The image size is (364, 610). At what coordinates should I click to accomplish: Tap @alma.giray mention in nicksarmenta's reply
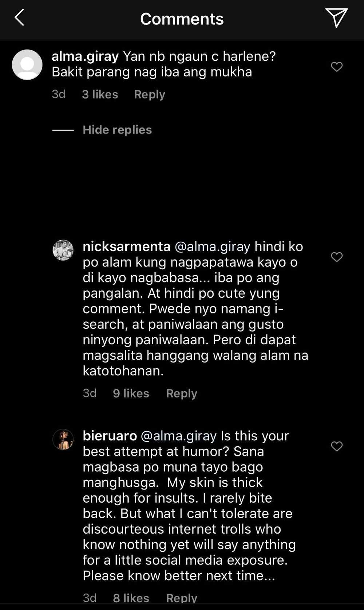click(213, 247)
